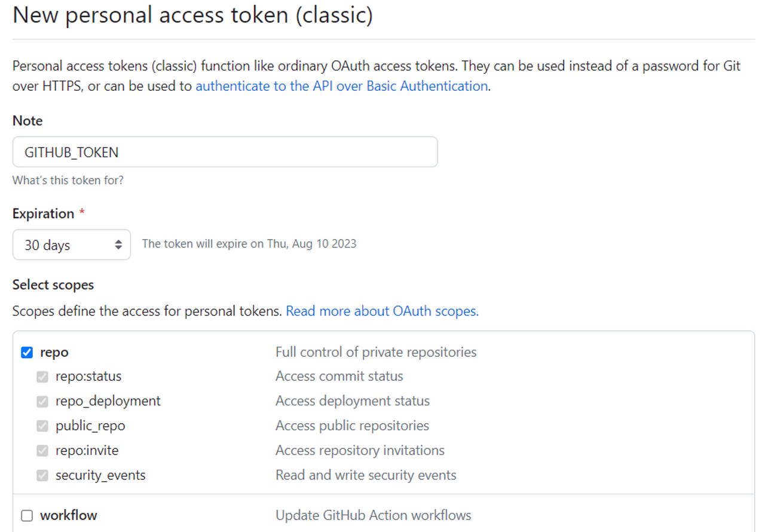Click the workflow scope label
Viewport: 765px width, 532px height.
coord(69,515)
